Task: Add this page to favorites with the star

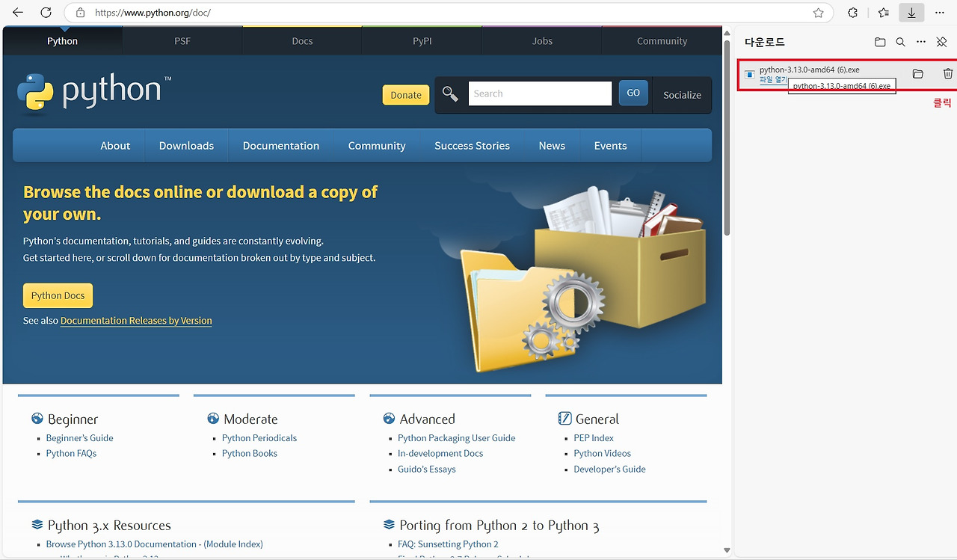Action: click(x=819, y=13)
